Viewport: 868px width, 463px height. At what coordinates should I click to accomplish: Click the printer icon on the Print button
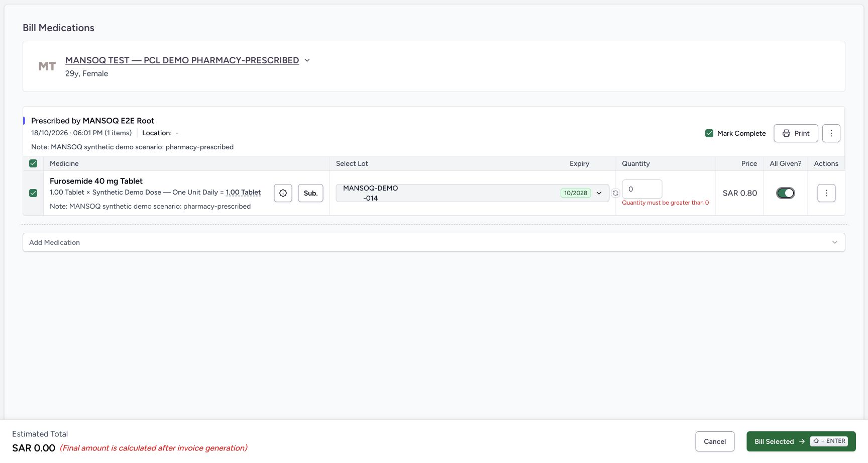[x=786, y=133]
